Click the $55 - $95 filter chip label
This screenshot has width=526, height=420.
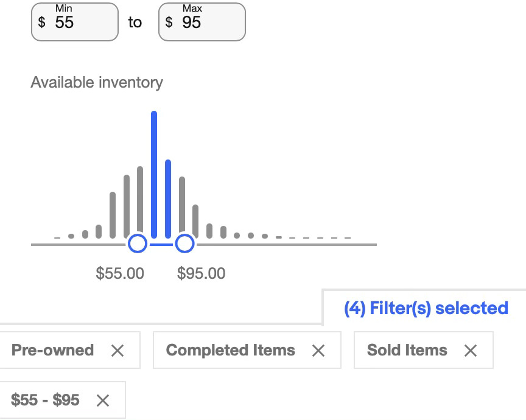pos(45,400)
